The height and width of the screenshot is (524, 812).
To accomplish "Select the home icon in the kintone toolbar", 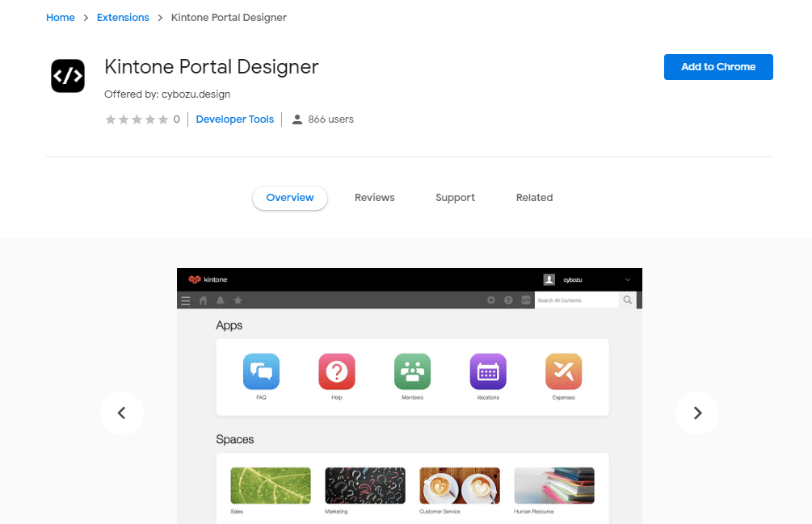I will tap(202, 300).
